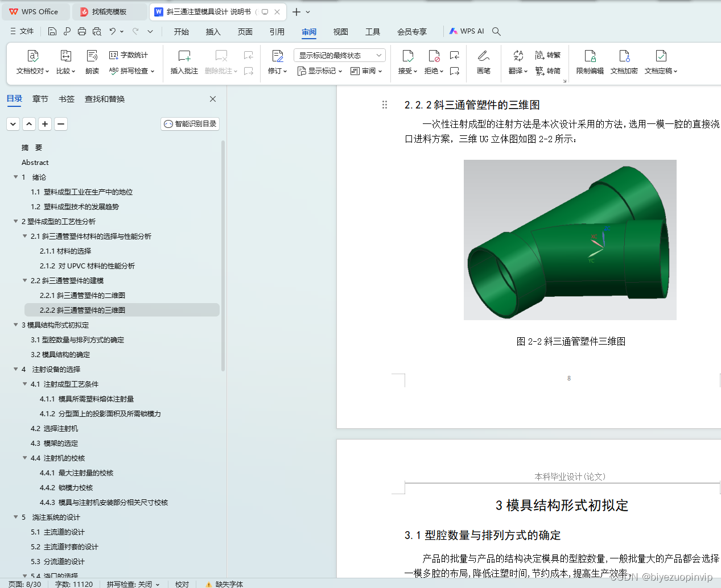Open 查找和替换 navigation tab

pos(105,99)
